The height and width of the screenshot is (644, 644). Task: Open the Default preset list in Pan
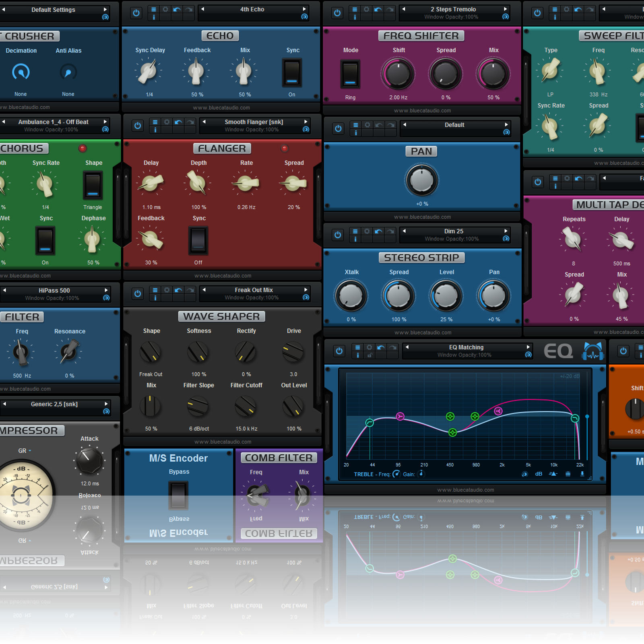454,125
